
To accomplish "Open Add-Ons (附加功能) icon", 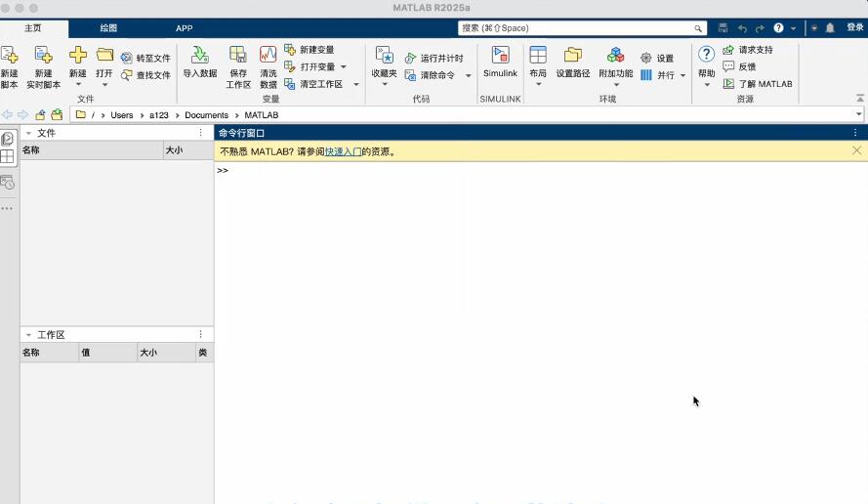I will point(615,55).
